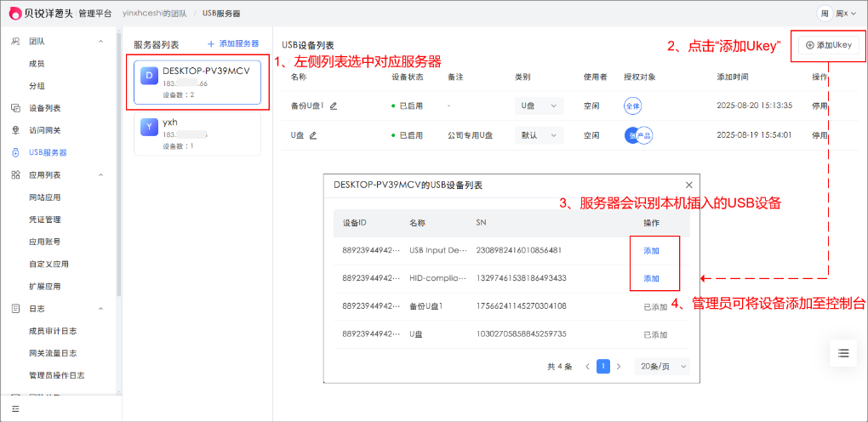Click the 贝锐洋葱头 logo icon
The height and width of the screenshot is (422, 868).
(15, 14)
